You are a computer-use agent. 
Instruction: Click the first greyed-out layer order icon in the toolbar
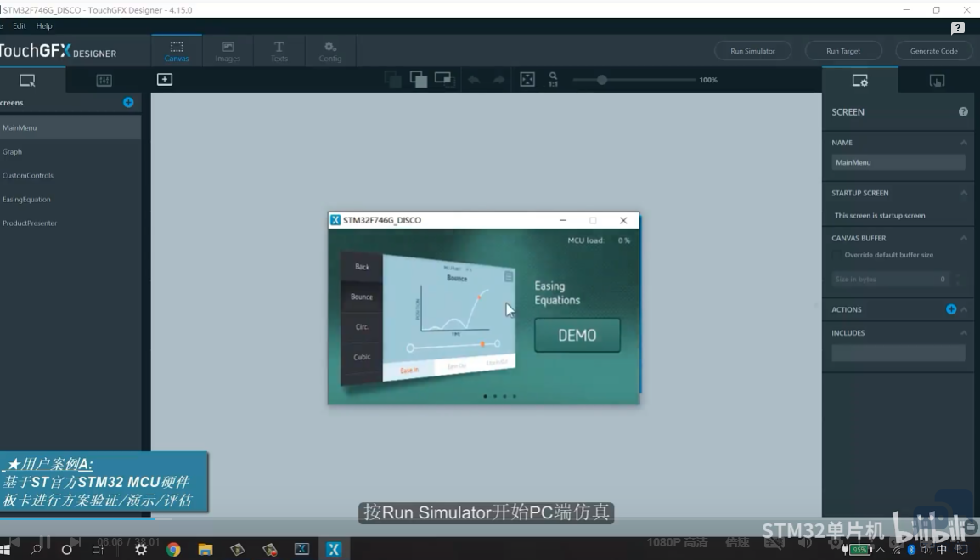(392, 80)
